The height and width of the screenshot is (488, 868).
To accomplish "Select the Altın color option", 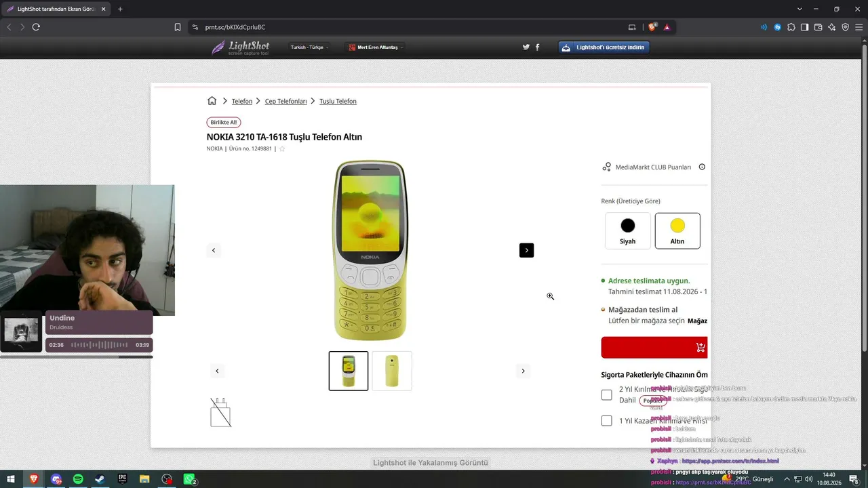I will (677, 230).
